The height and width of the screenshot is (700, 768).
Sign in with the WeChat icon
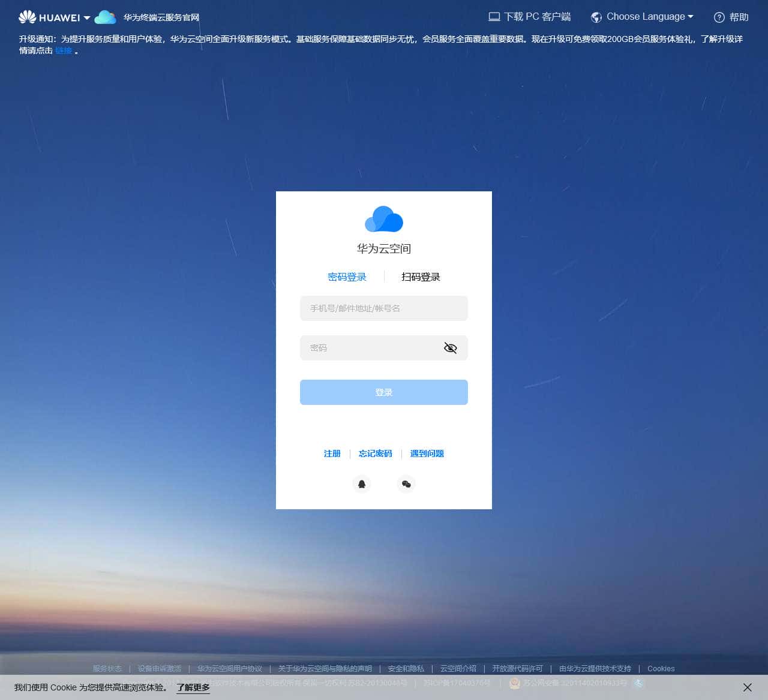click(x=406, y=484)
